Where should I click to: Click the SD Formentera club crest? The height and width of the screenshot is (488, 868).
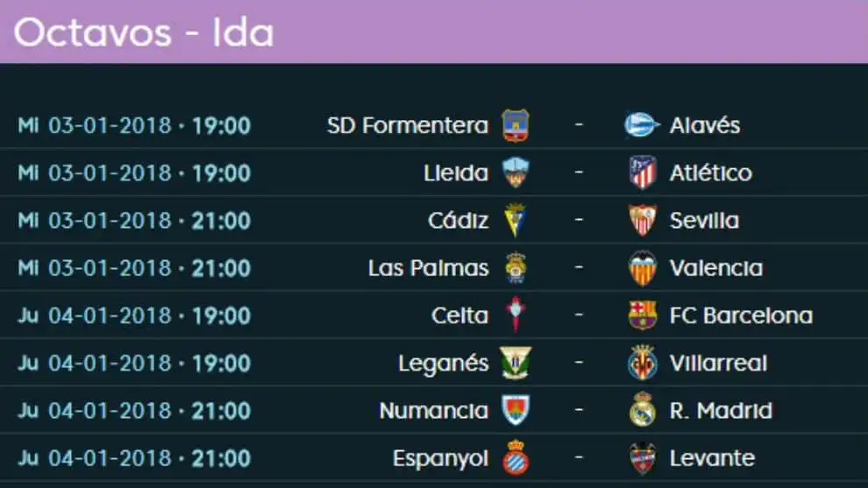516,125
